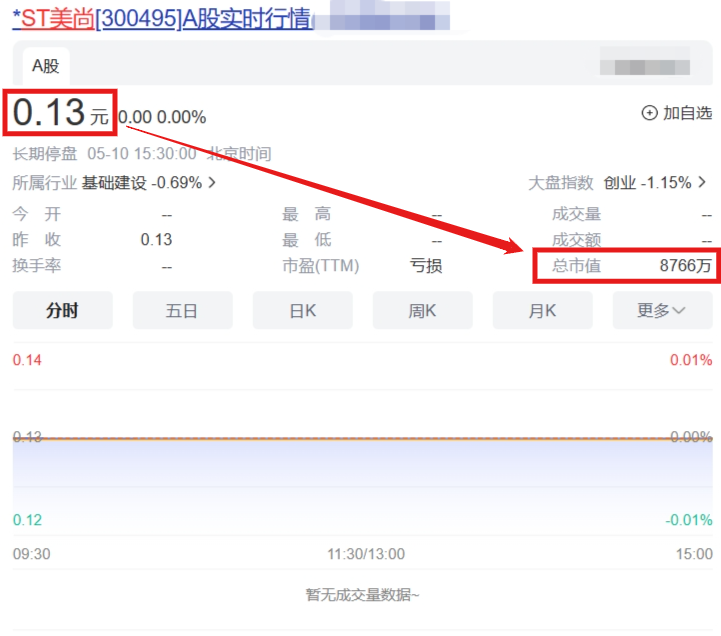
Task: Click the 暂无成交量数据 message
Action: 363,595
